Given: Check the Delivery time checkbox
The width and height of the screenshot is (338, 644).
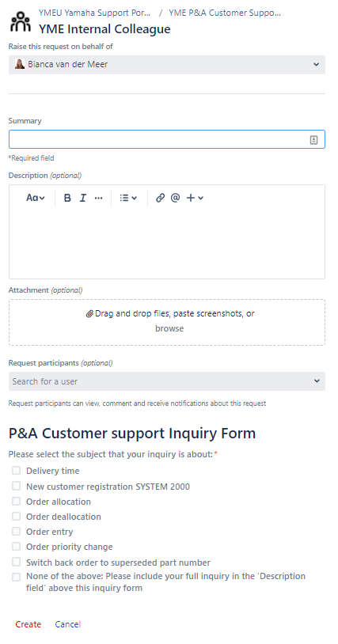Looking at the screenshot, I should click(x=16, y=471).
